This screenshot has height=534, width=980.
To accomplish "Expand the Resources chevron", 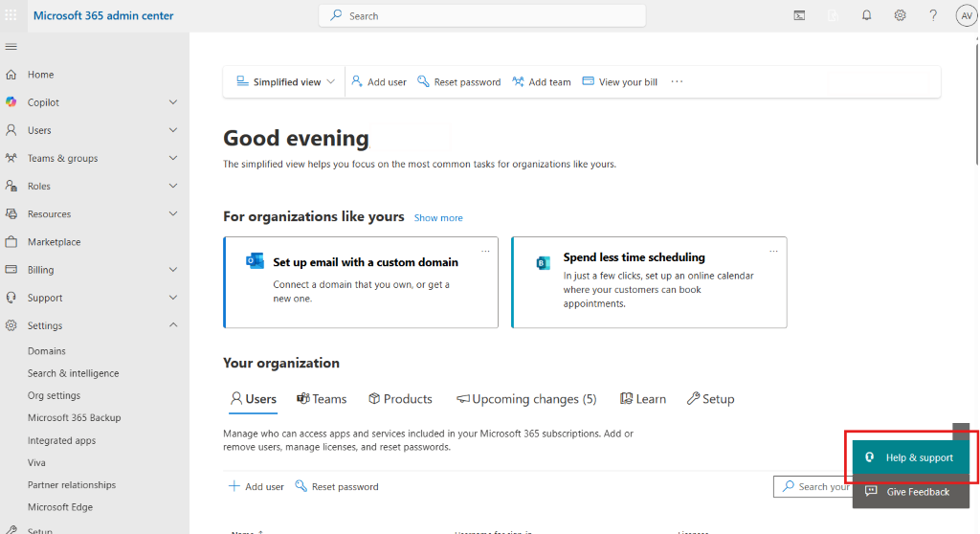I will [173, 213].
